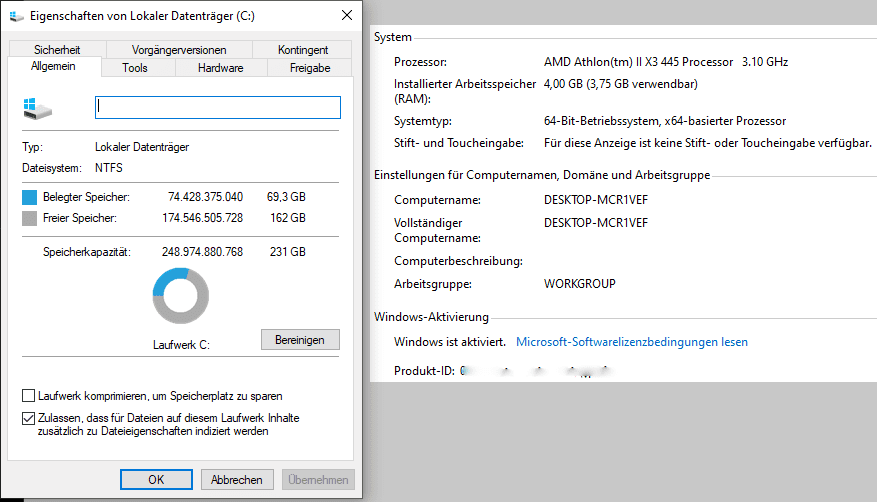Click the greyed Übernehmen button

tap(318, 479)
